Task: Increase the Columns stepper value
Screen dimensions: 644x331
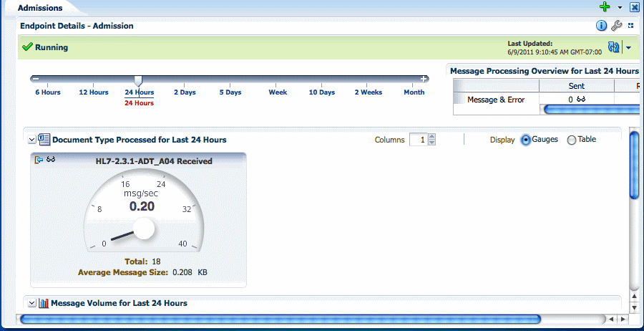Action: [x=431, y=137]
